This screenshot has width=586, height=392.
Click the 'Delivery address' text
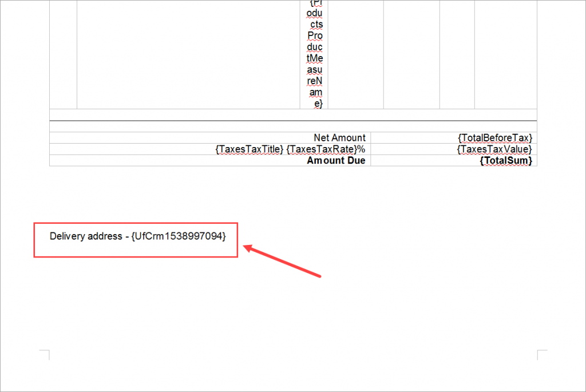(x=86, y=236)
